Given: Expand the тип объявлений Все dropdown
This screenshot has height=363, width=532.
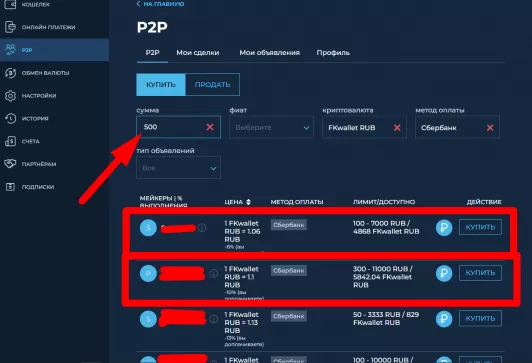Looking at the screenshot, I should [178, 168].
